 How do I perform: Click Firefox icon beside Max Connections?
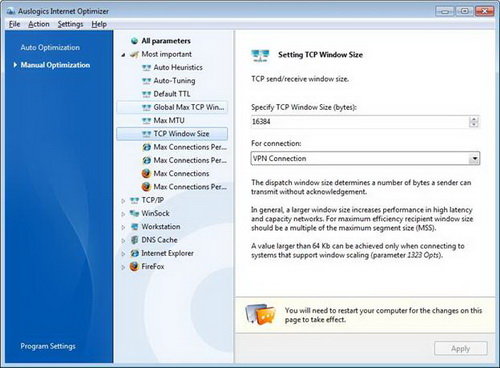pyautogui.click(x=146, y=174)
